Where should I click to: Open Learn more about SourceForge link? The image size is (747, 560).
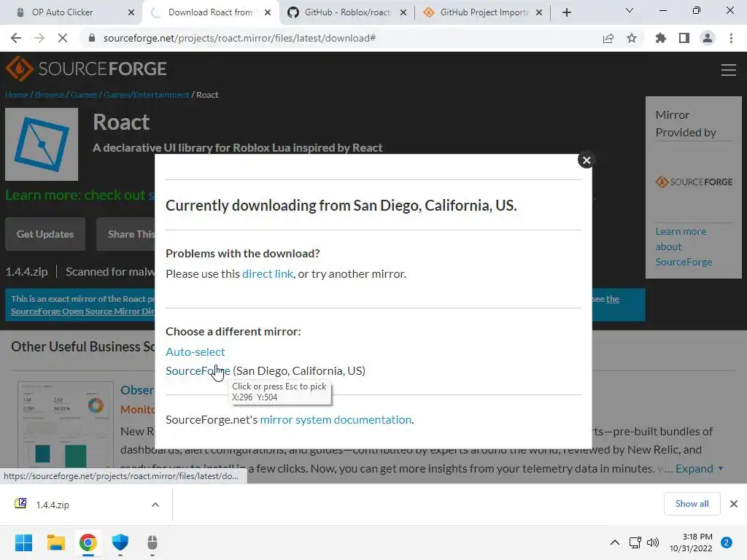[x=684, y=246]
